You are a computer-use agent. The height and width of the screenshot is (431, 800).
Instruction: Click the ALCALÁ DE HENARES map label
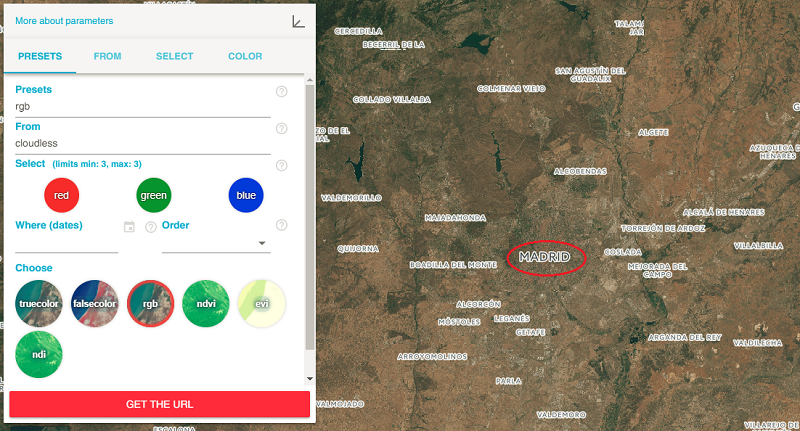pyautogui.click(x=723, y=212)
